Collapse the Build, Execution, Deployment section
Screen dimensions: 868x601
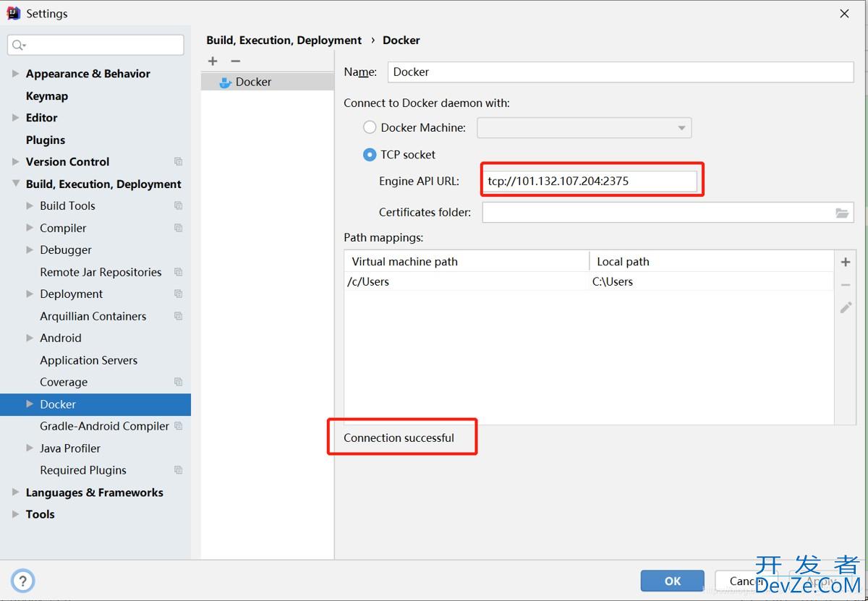point(16,184)
